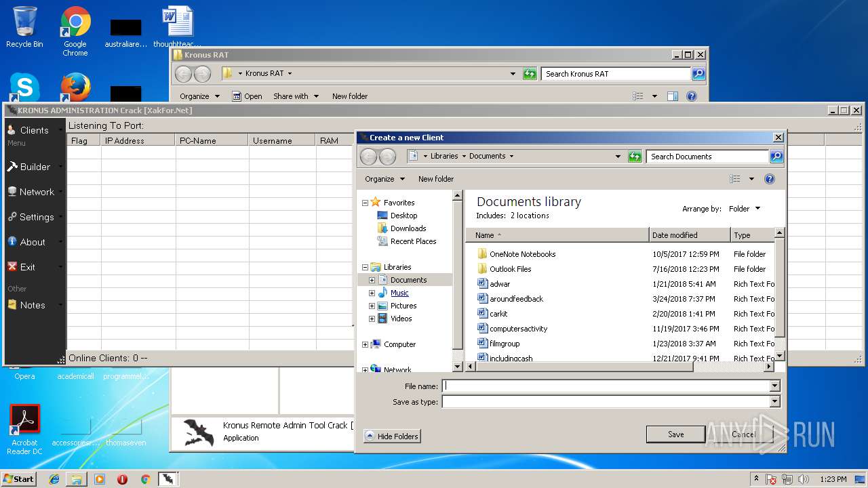Select the OneNote Notebooks folder
Viewport: 868px width, 488px height.
coord(522,254)
